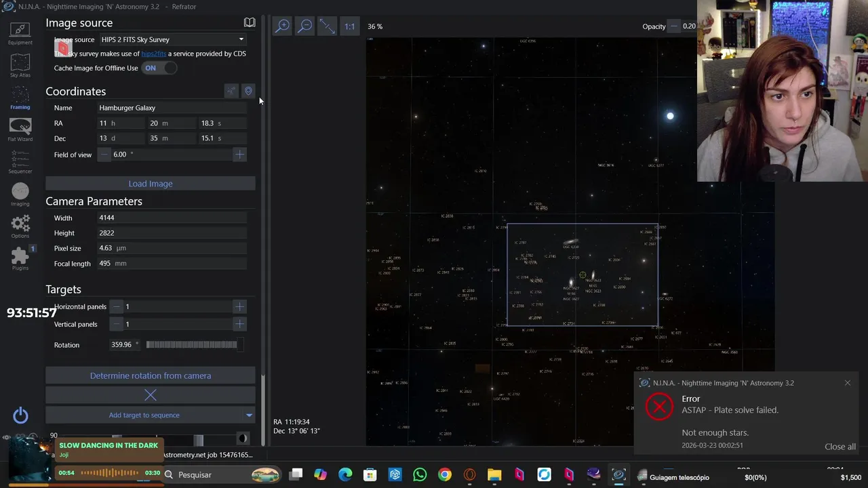This screenshot has height=488, width=868.
Task: Decrease the Opacity value
Action: coord(674,26)
